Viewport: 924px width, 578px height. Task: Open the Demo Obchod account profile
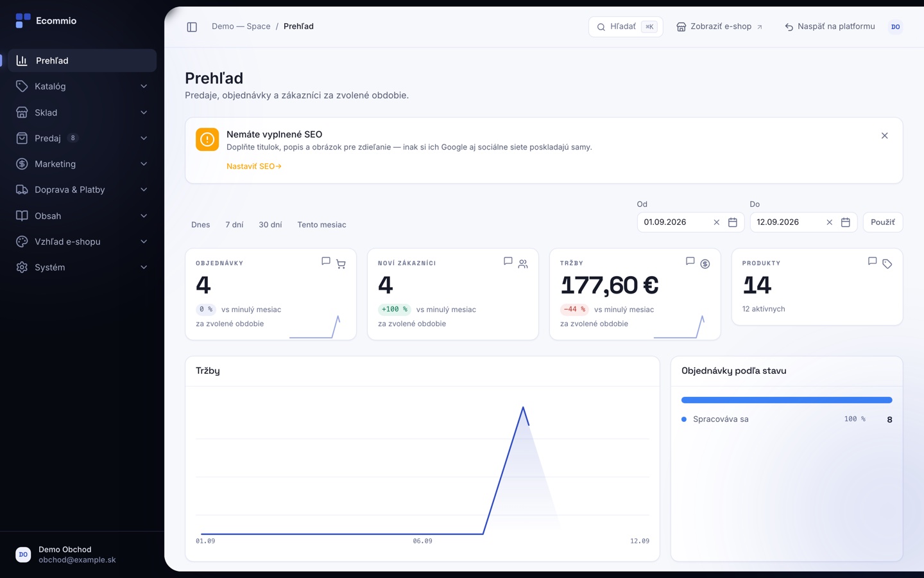tap(82, 554)
